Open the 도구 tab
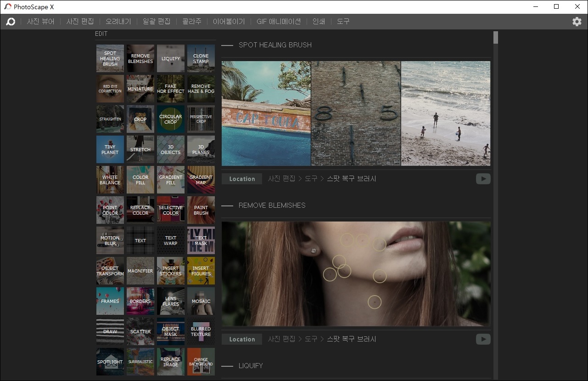The width and height of the screenshot is (588, 381). 343,22
